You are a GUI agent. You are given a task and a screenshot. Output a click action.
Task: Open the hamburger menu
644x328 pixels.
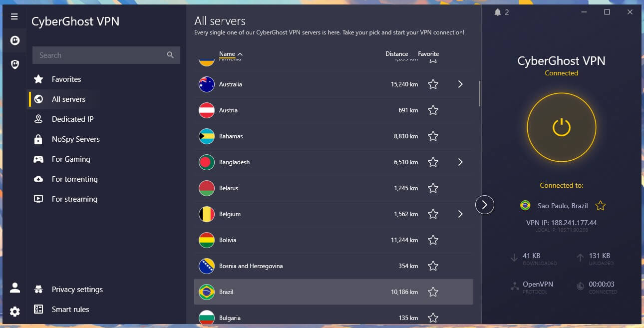coord(14,16)
